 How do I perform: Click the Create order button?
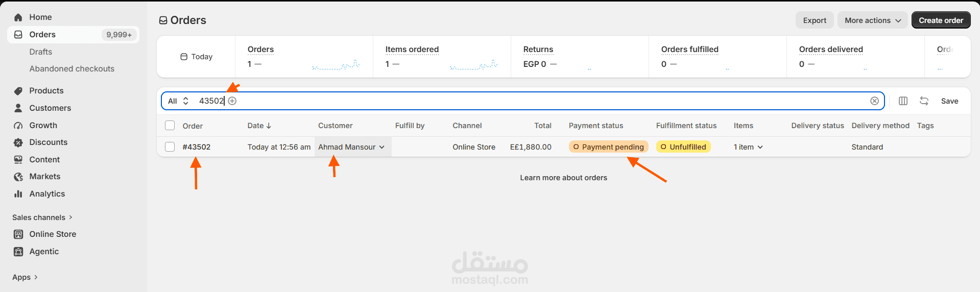click(941, 20)
